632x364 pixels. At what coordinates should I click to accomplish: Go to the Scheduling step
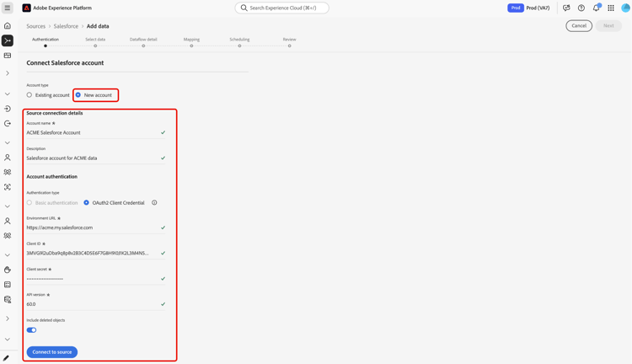point(239,42)
